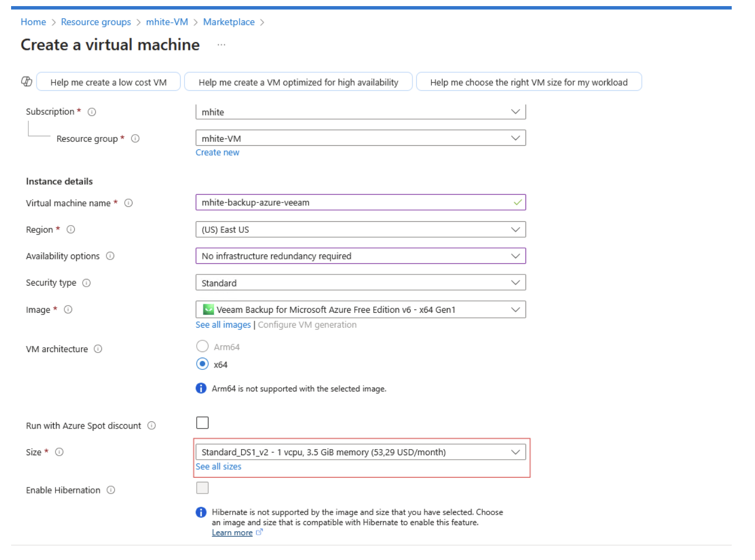Expand the Size dropdown with Standard_DS1_v2

pos(360,452)
